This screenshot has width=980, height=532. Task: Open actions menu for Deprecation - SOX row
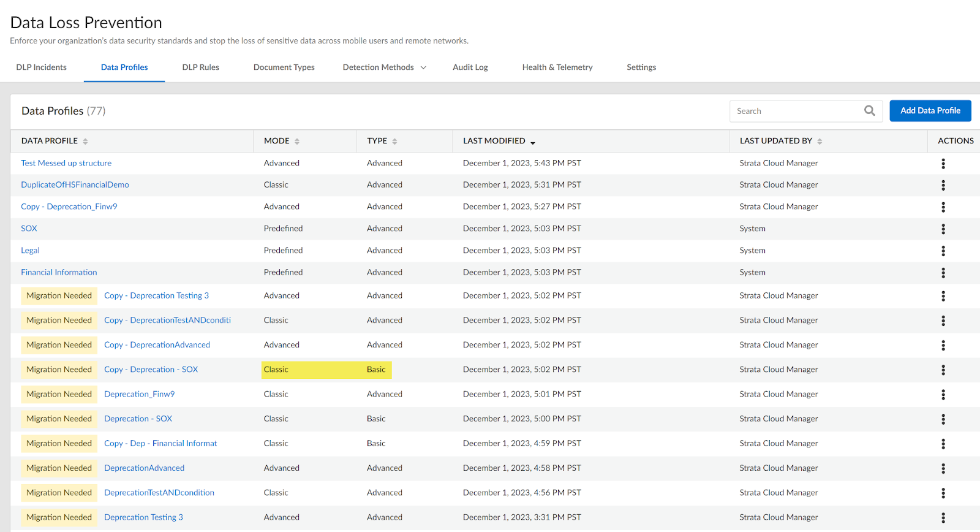(943, 419)
